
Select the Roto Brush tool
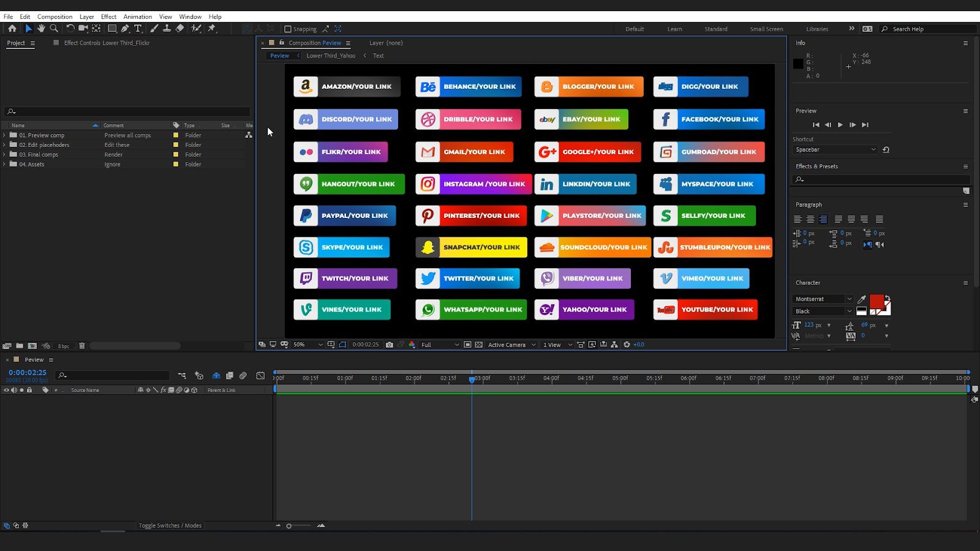coord(196,29)
